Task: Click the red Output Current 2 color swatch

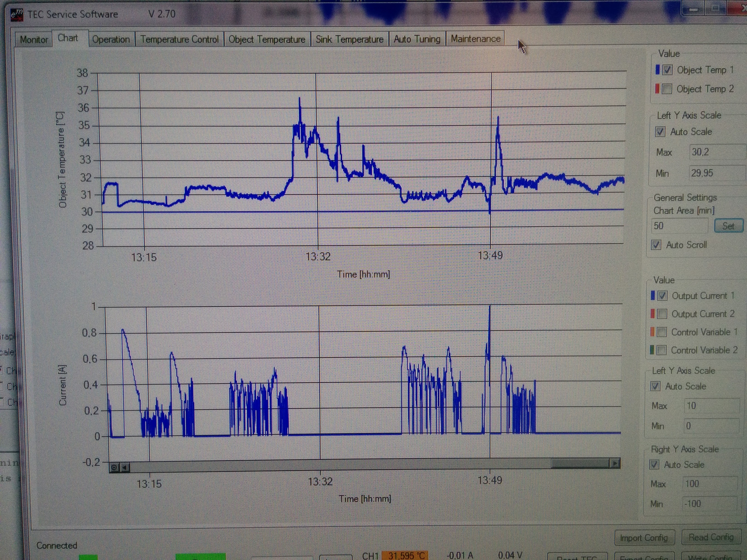Action: [x=652, y=314]
